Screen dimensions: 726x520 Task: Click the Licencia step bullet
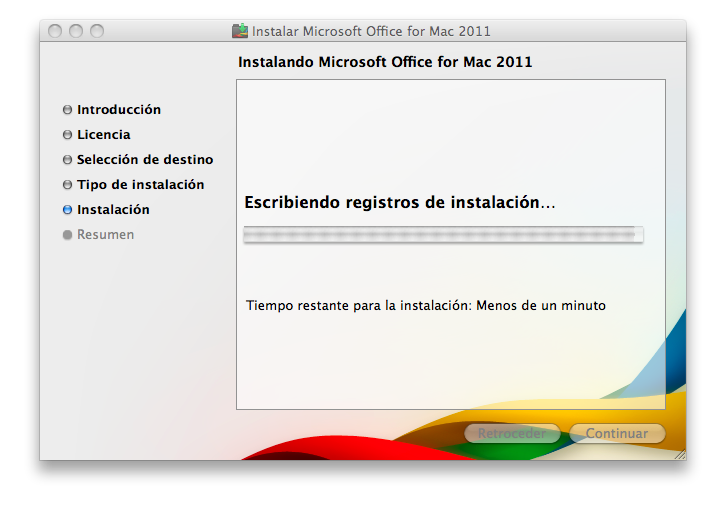(68, 135)
